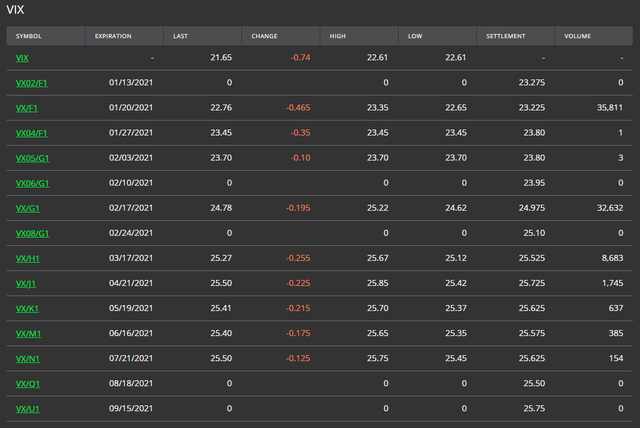640x428 pixels.
Task: Open the VX/M1 symbol link
Action: click(27, 333)
